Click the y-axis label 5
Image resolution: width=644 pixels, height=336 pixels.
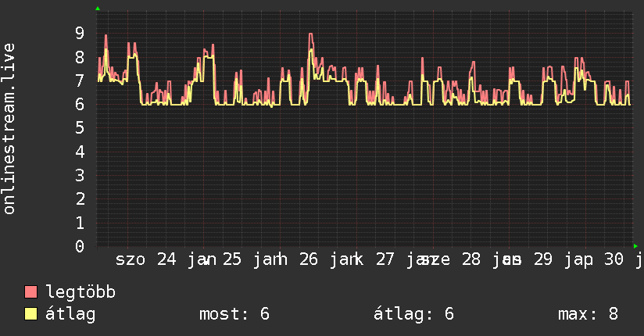80,128
